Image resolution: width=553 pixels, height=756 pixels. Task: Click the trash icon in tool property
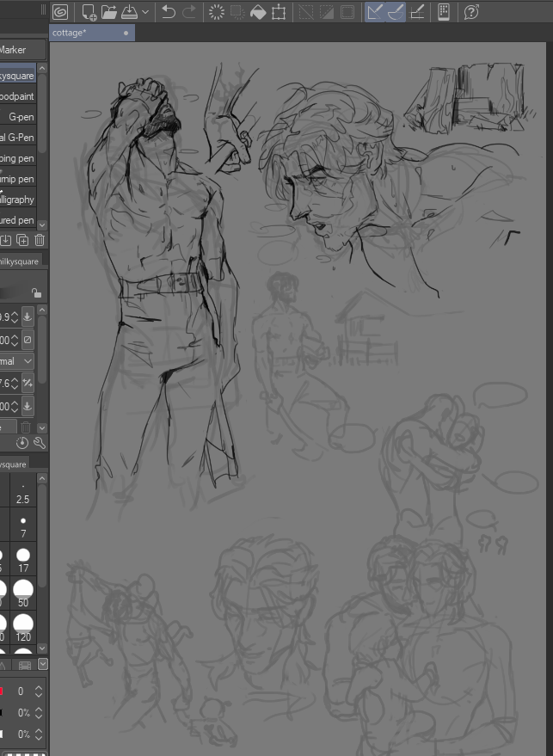tap(26, 427)
